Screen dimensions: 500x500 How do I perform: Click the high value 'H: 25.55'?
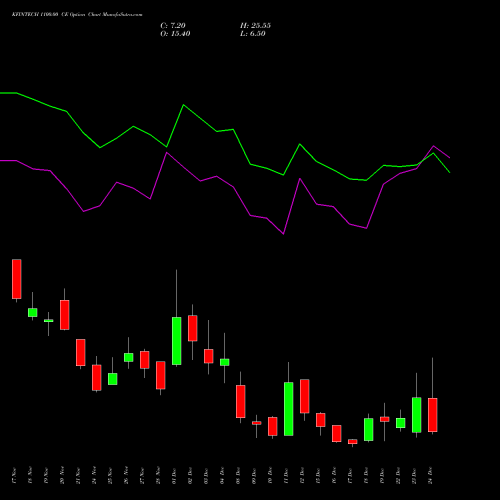[x=255, y=26]
